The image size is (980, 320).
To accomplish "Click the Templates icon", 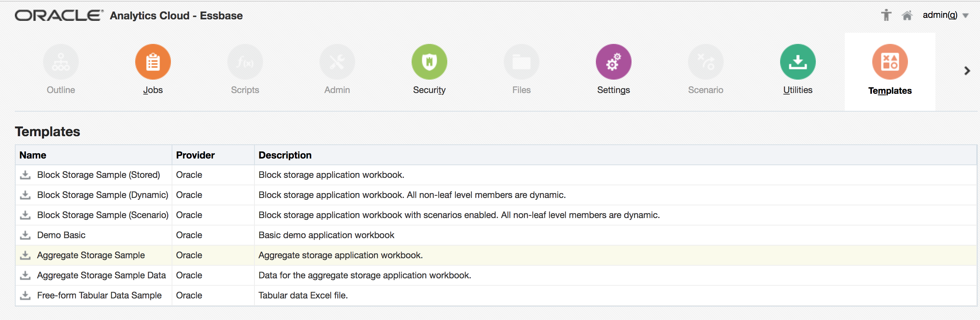I will point(889,62).
